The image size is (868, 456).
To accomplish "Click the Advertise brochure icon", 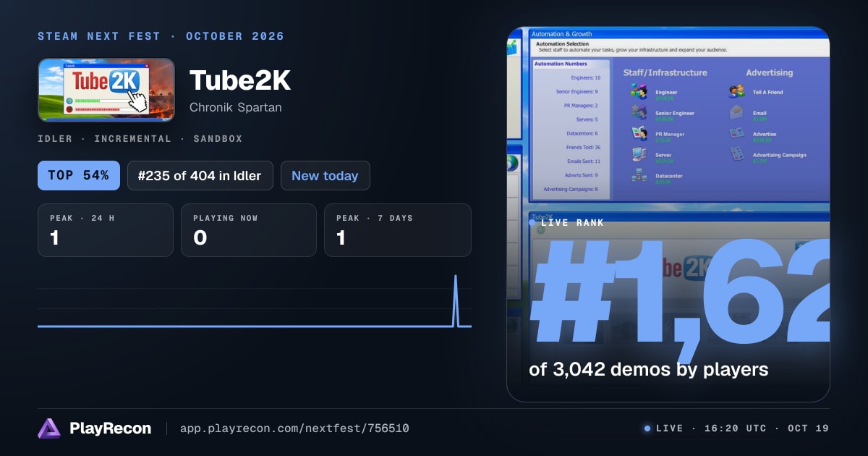I will coord(736,133).
